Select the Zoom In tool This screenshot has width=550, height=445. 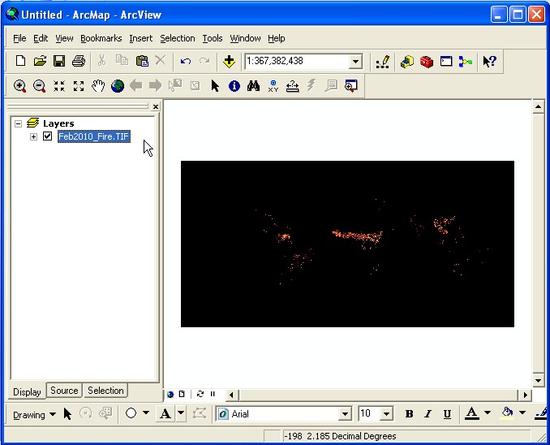(x=20, y=86)
